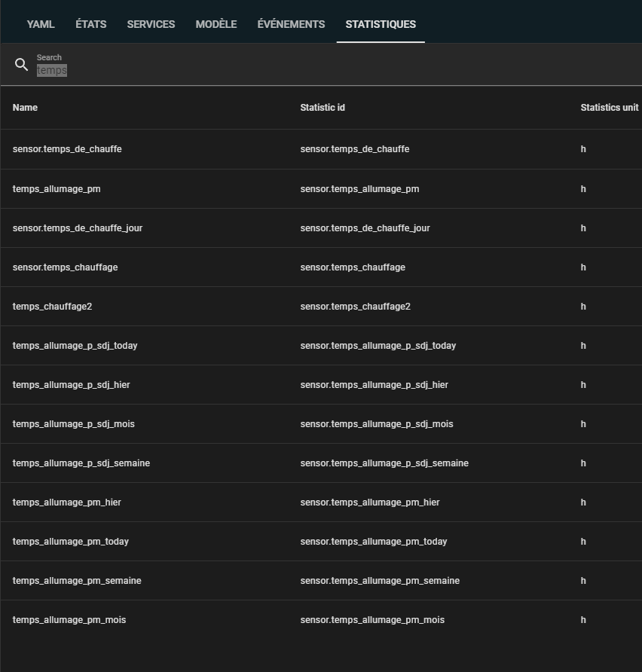
Task: Click the temps_allumage_pm_mois name cell
Action: tap(69, 620)
